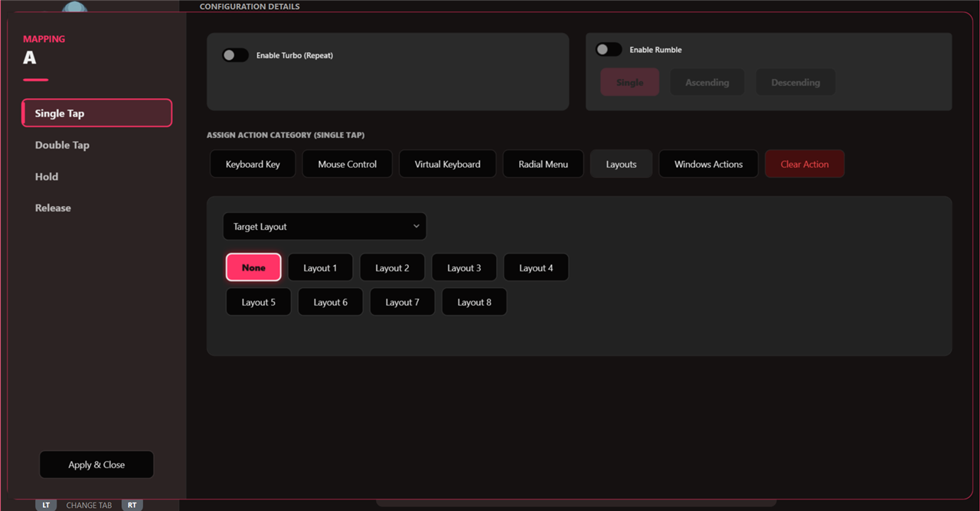
Task: Select the Layouts action category
Action: pos(621,164)
